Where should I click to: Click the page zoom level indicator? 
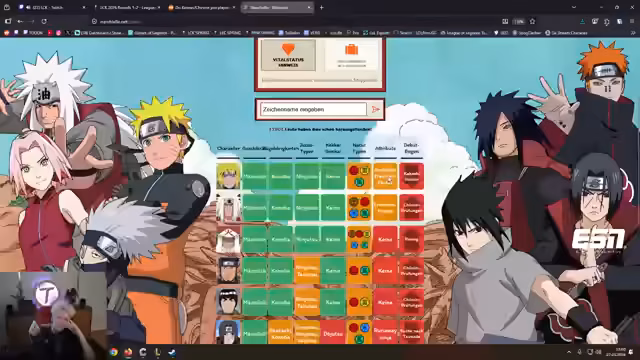pos(519,21)
